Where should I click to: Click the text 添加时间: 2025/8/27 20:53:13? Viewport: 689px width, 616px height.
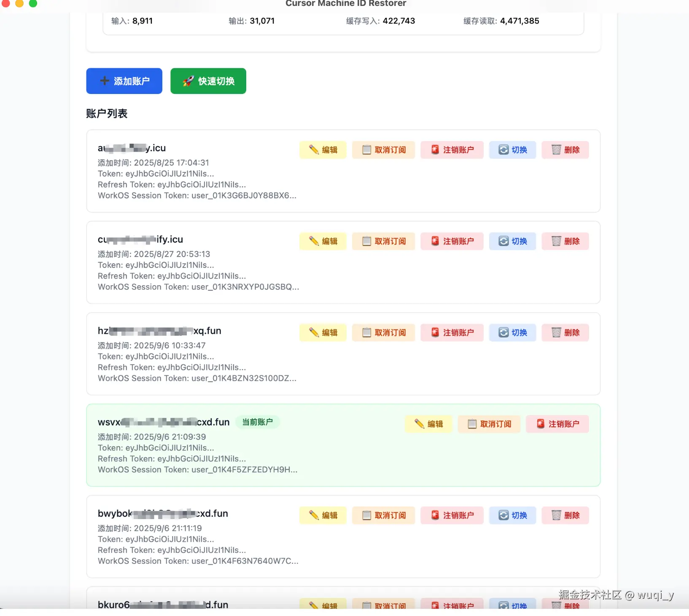(154, 254)
